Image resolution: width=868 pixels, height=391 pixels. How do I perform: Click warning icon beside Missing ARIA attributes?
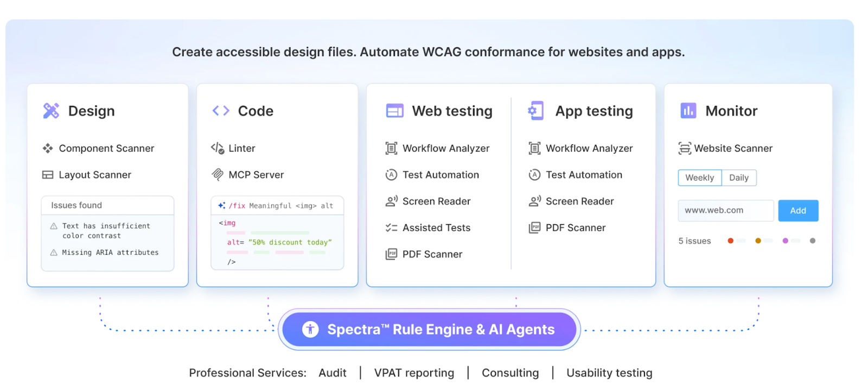pos(54,253)
